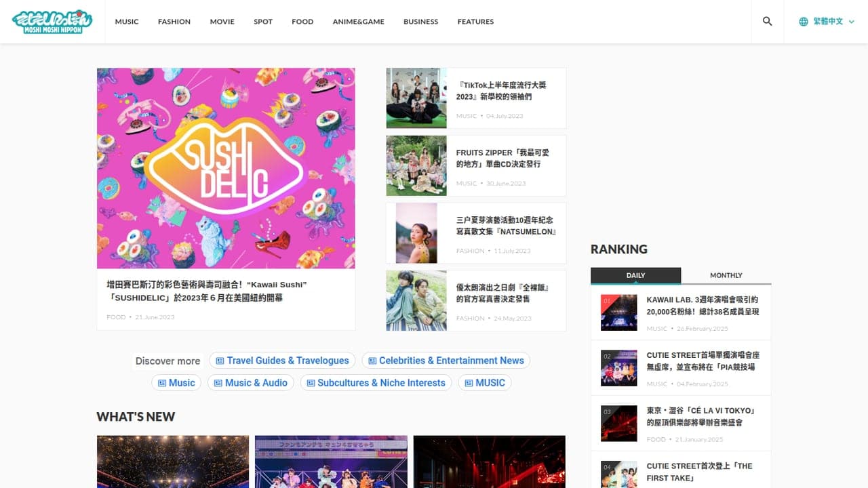The width and height of the screenshot is (868, 488).
Task: Read the KAWAII LAB. 3週年演唱會 ranking title
Action: pyautogui.click(x=703, y=306)
